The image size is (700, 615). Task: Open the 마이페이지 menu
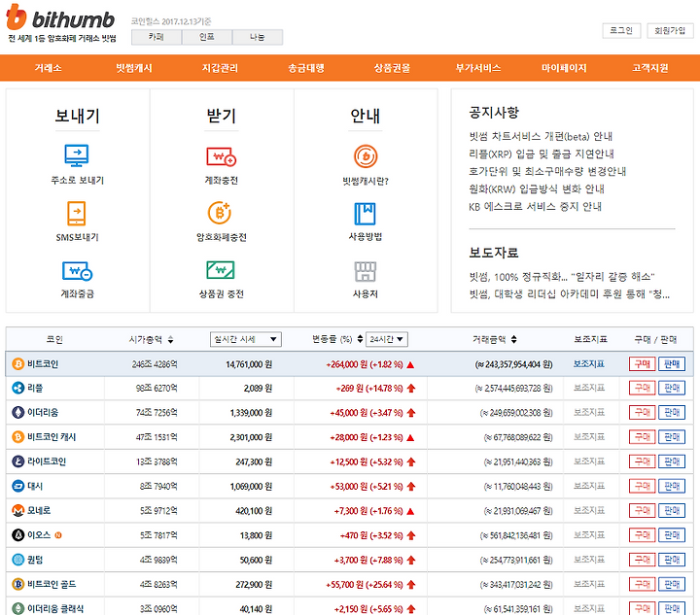(564, 68)
